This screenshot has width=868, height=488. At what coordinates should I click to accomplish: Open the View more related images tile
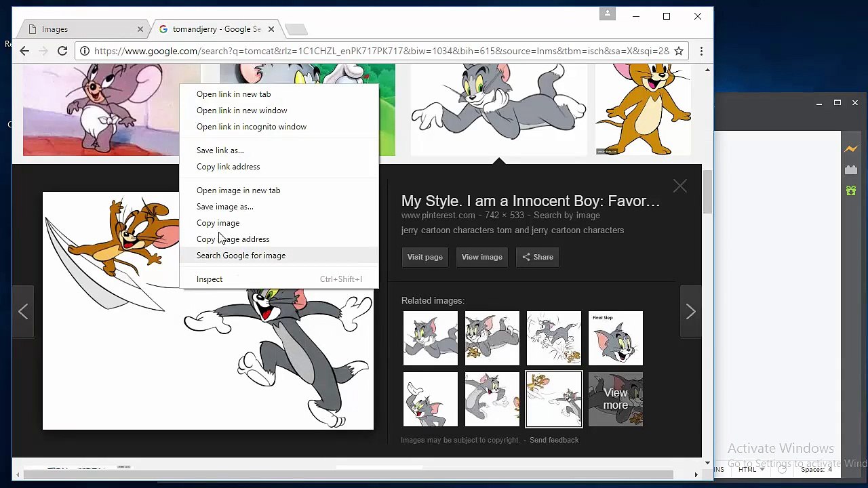point(616,399)
